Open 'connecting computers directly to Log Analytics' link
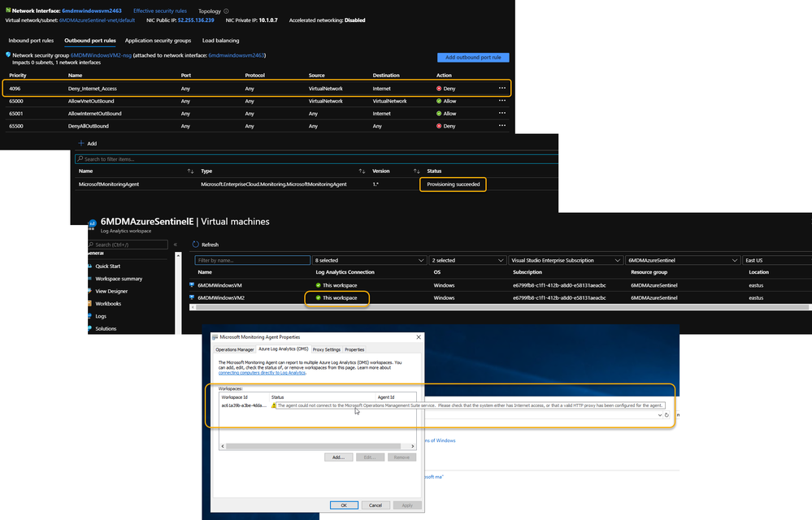Image resolution: width=812 pixels, height=520 pixels. [x=262, y=373]
